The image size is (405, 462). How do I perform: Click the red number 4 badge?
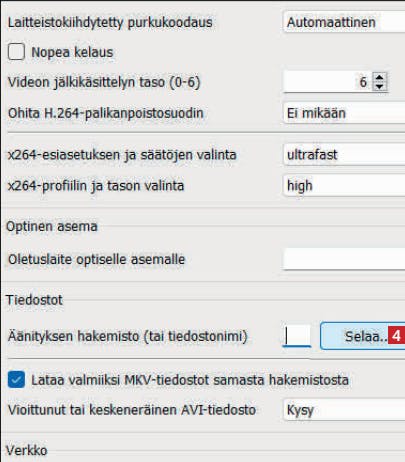(397, 336)
